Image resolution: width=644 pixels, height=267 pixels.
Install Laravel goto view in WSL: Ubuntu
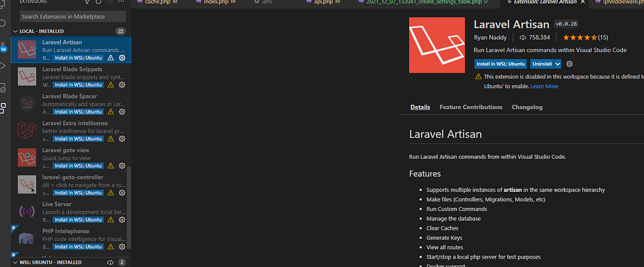tap(78, 166)
